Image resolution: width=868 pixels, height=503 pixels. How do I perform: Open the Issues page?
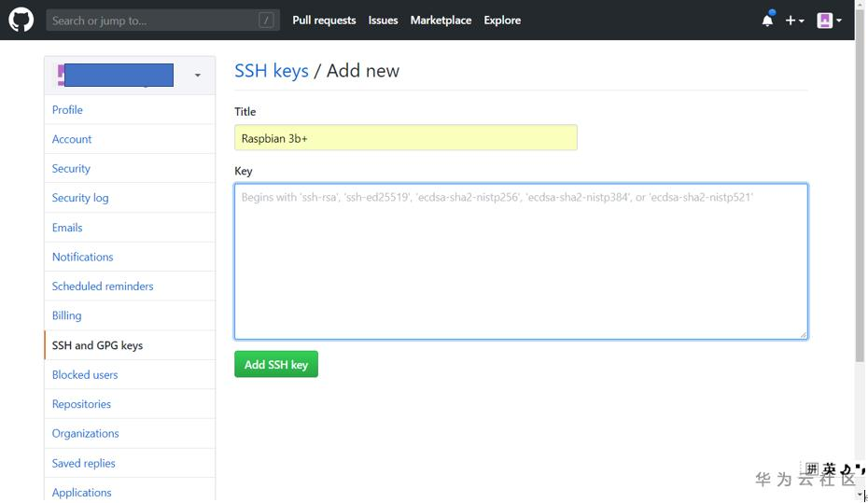[383, 20]
